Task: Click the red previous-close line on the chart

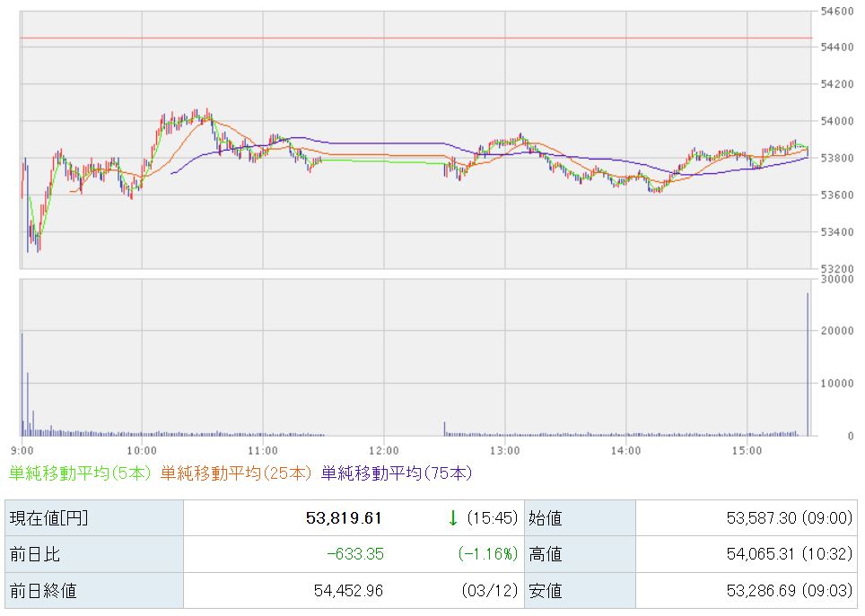Action: (413, 39)
